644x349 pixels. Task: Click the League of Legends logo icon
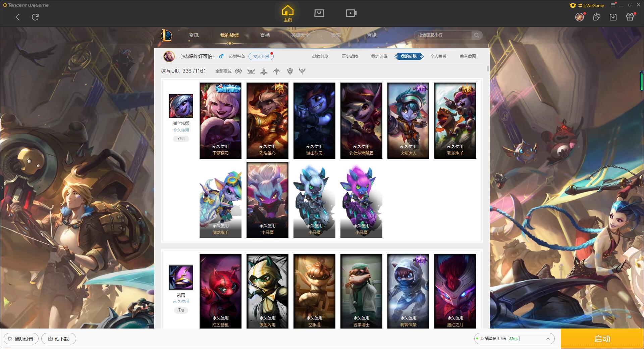tap(166, 35)
